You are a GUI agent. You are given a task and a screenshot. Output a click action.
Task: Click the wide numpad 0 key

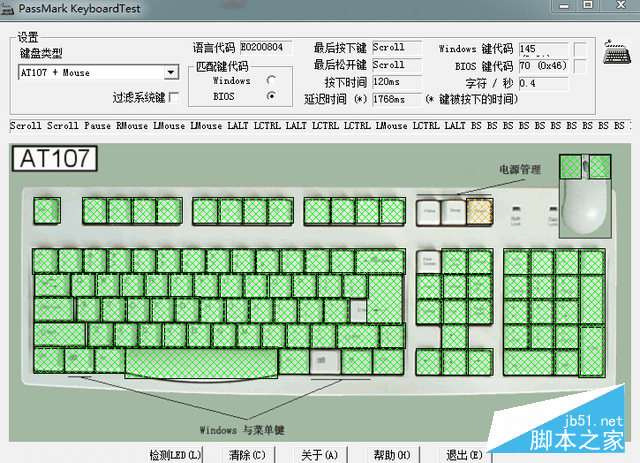(x=529, y=363)
